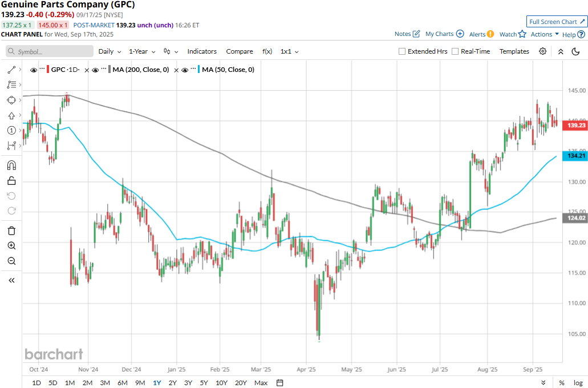Image resolution: width=588 pixels, height=388 pixels.
Task: Select the 2Y time range
Action: tap(172, 383)
